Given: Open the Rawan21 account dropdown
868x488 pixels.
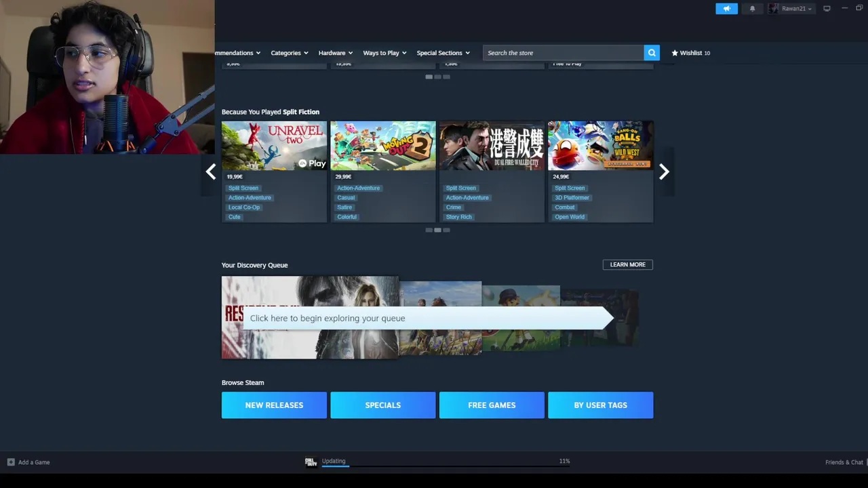Looking at the screenshot, I should [x=797, y=9].
